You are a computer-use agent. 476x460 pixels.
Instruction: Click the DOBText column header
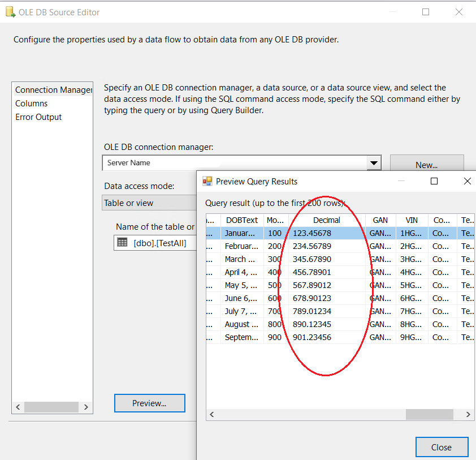(241, 220)
